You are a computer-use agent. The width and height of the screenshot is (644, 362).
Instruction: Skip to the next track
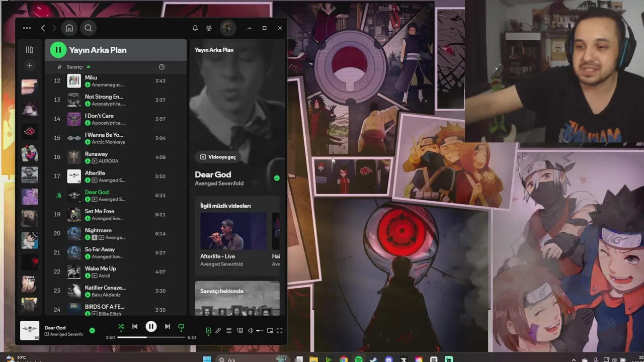tap(168, 326)
